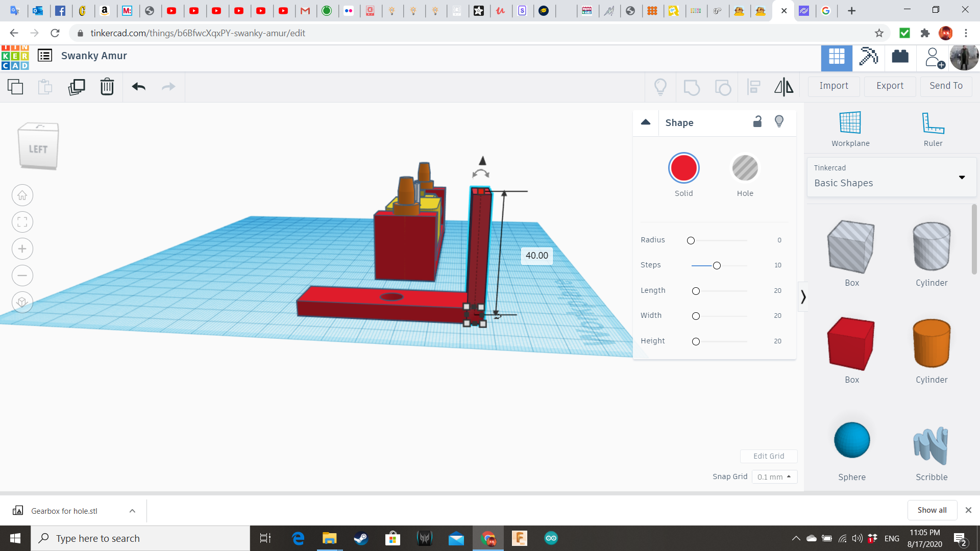Screen dimensions: 980x551
Task: Collapse the Shape panel arrow
Action: (x=646, y=122)
